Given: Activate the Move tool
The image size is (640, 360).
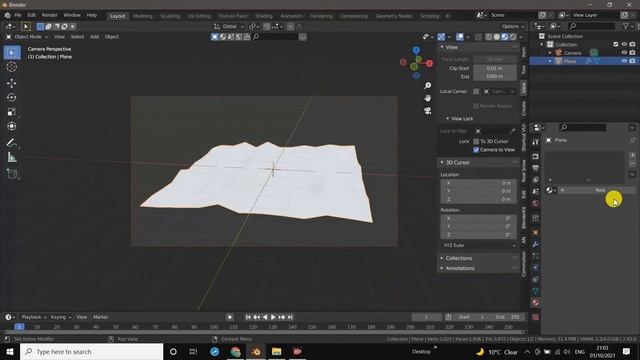Looking at the screenshot, I should pos(11,83).
